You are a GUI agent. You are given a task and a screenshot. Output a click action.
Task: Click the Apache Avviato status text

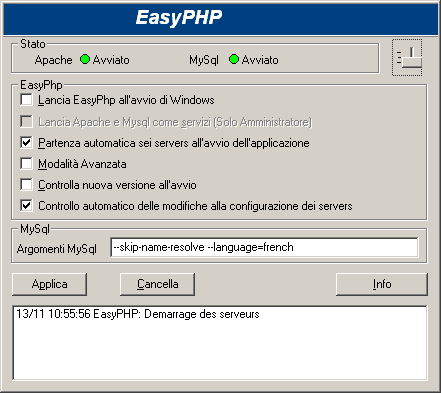click(x=111, y=60)
